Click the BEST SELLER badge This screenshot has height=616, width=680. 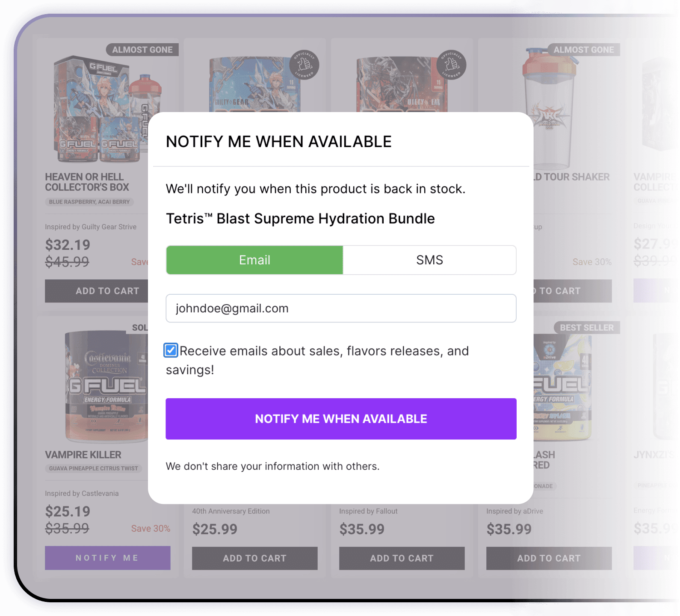[x=586, y=328]
